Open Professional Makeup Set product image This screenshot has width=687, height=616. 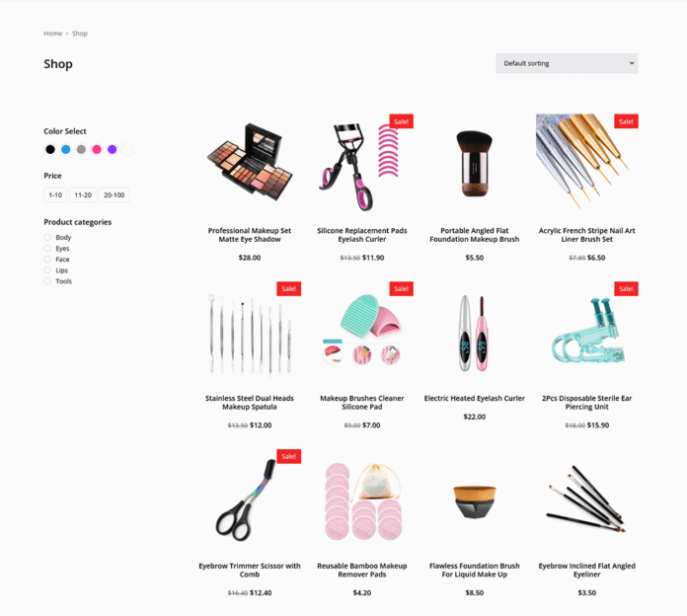pyautogui.click(x=250, y=163)
